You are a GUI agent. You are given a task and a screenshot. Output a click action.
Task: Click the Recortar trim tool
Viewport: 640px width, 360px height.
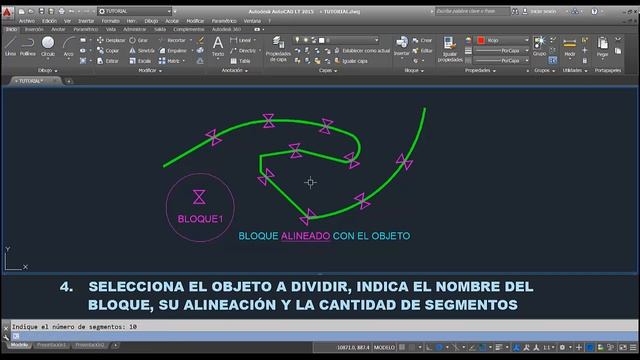click(x=173, y=40)
